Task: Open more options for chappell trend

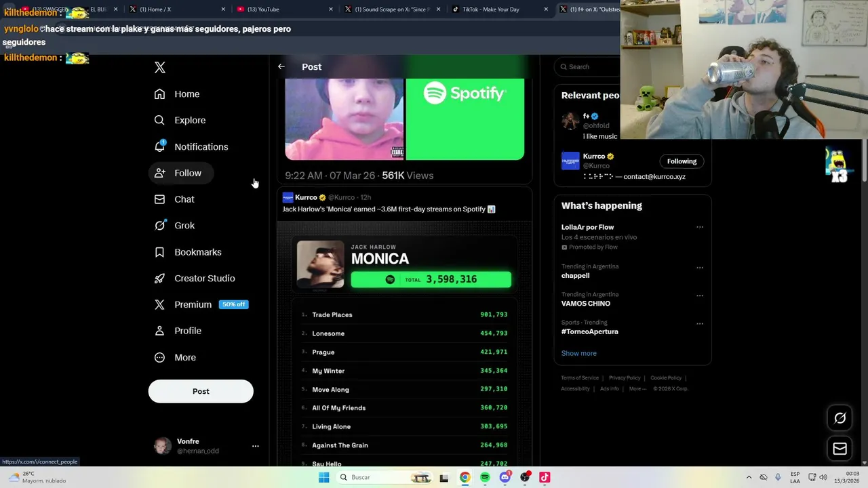Action: pyautogui.click(x=700, y=268)
